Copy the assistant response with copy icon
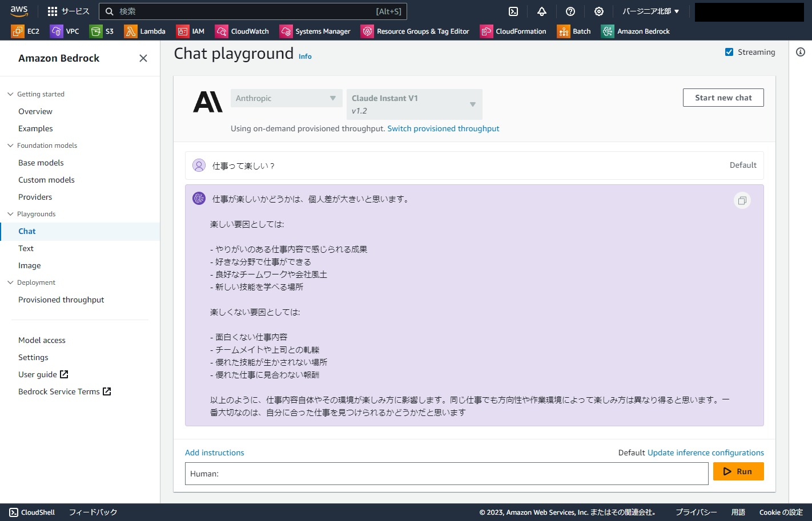The width and height of the screenshot is (812, 521). click(x=742, y=200)
